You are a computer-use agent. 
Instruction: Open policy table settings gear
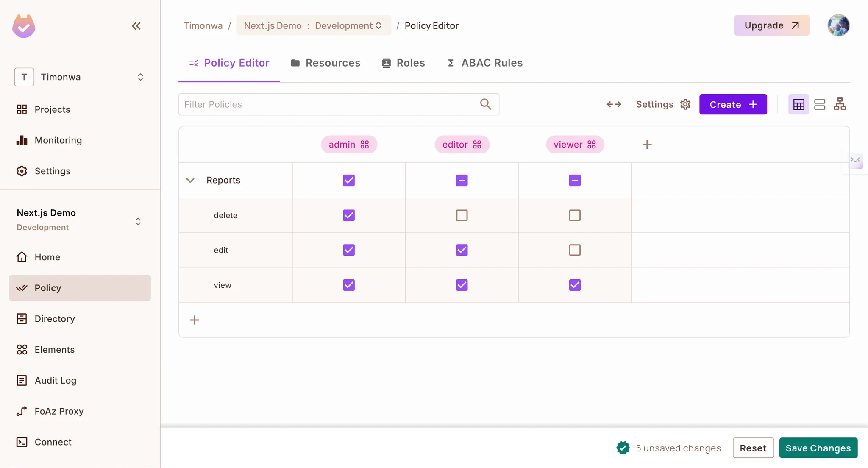(x=685, y=104)
